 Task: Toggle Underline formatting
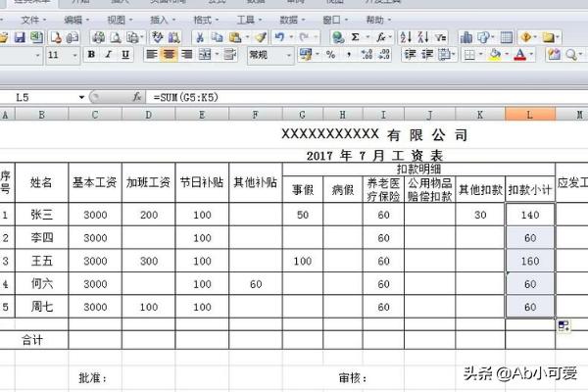125,55
